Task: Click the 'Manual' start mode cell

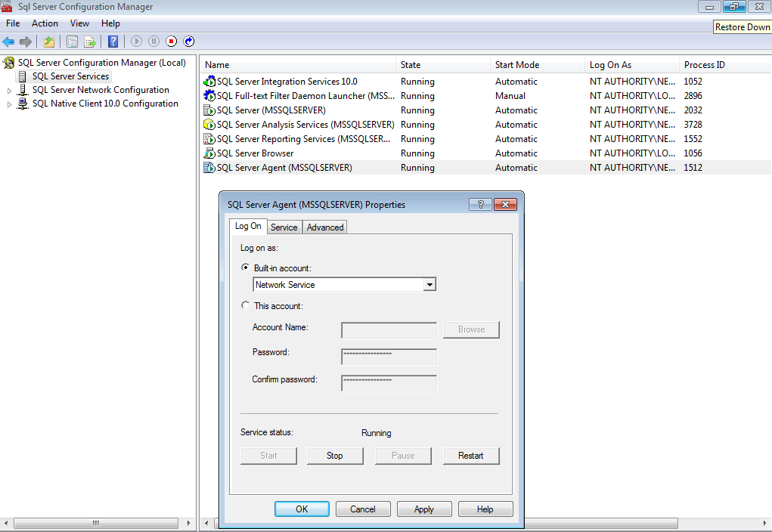Action: 510,95
